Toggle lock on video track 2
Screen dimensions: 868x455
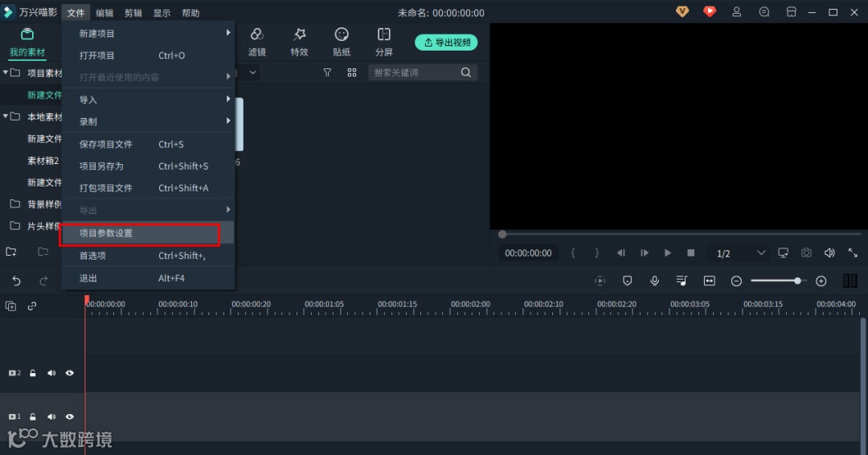(x=33, y=373)
